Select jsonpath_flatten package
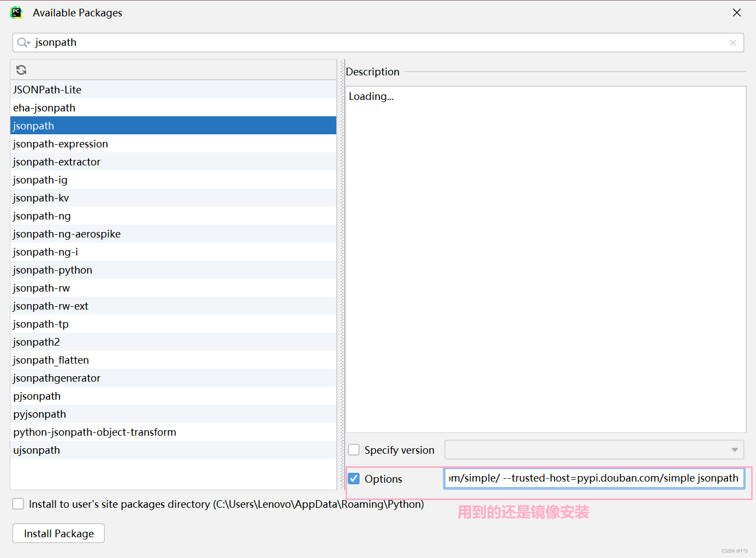The height and width of the screenshot is (558, 756). click(x=174, y=360)
